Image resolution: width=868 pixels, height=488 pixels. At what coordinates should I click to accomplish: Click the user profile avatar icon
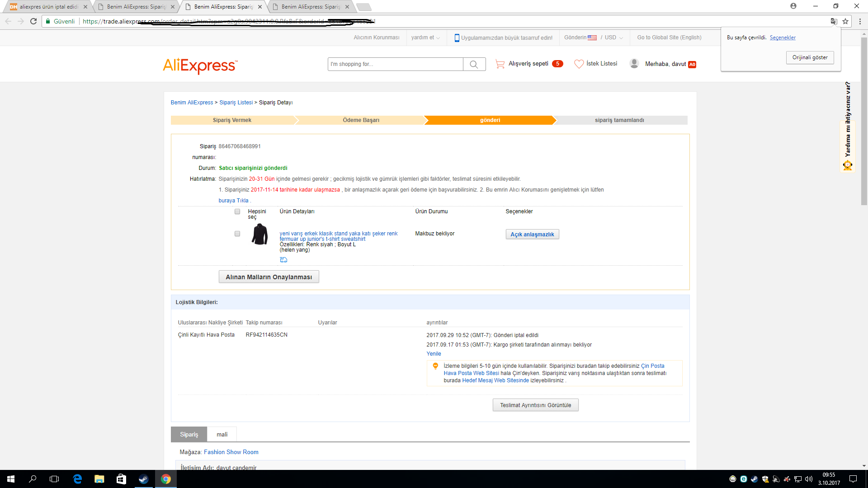634,64
